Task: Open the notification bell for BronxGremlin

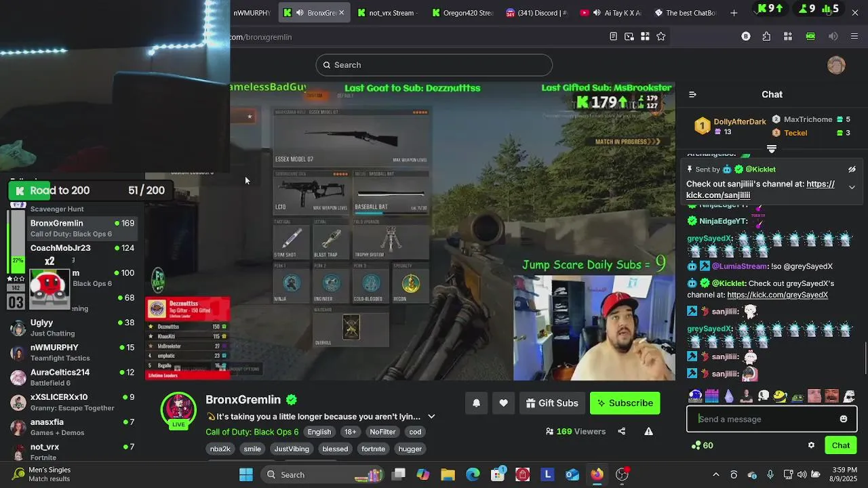Action: click(476, 403)
